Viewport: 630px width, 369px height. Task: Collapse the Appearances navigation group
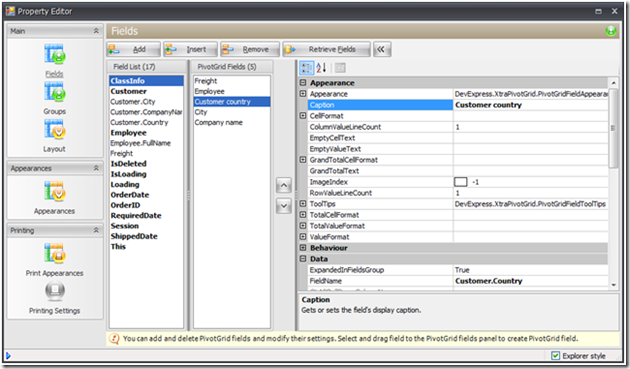[x=96, y=168]
